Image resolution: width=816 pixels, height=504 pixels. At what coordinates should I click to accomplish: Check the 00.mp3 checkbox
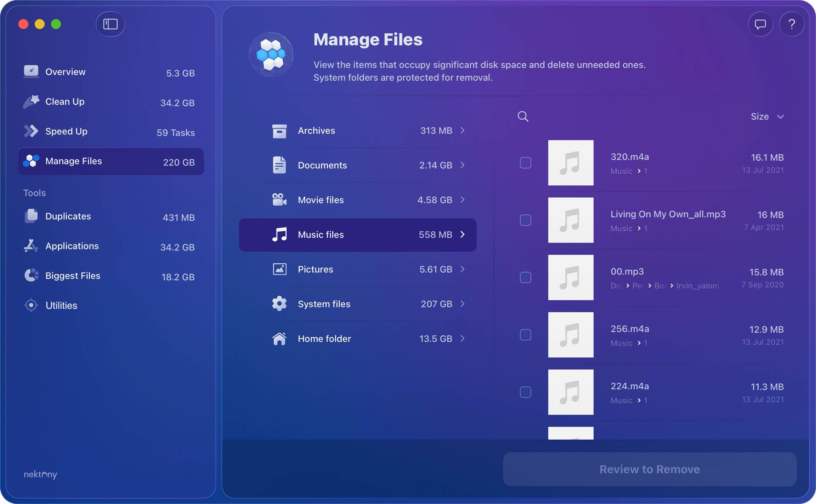[x=526, y=277]
